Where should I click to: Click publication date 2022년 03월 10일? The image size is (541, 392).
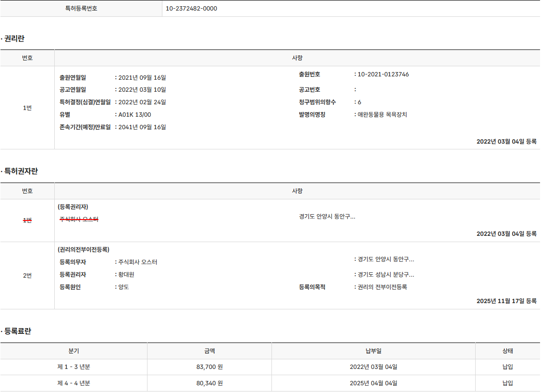point(142,90)
